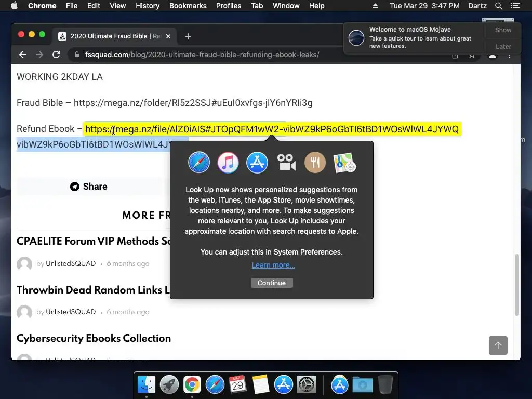Image resolution: width=532 pixels, height=399 pixels.
Task: Click the Dartz user name in menu bar
Action: coord(477,6)
